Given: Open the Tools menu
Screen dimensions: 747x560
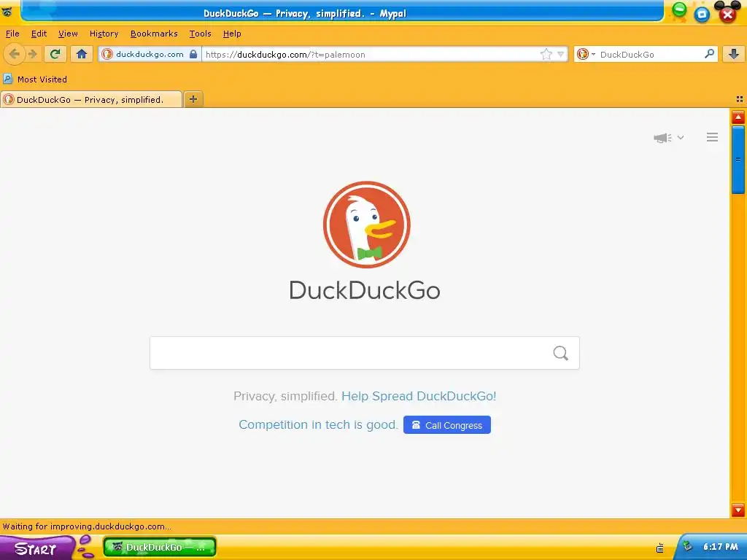Looking at the screenshot, I should click(x=200, y=34).
